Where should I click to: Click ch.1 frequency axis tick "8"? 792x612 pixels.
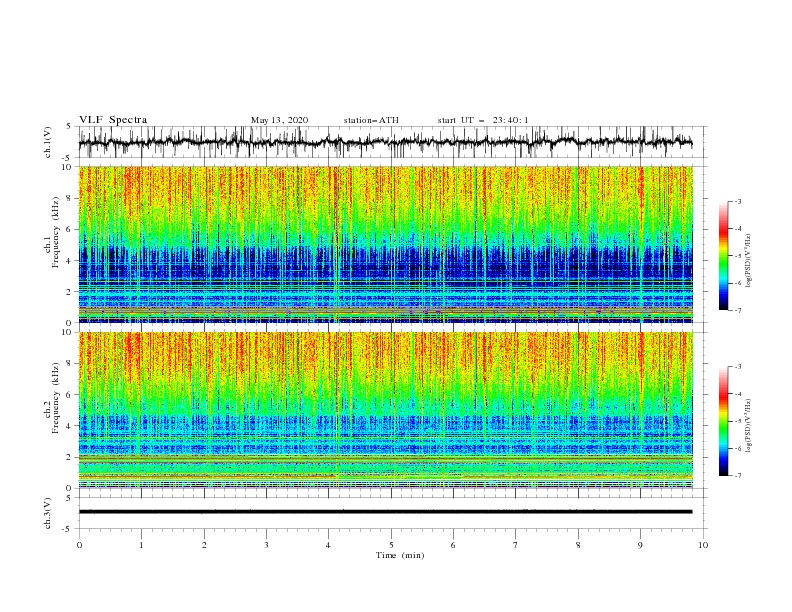pyautogui.click(x=69, y=198)
